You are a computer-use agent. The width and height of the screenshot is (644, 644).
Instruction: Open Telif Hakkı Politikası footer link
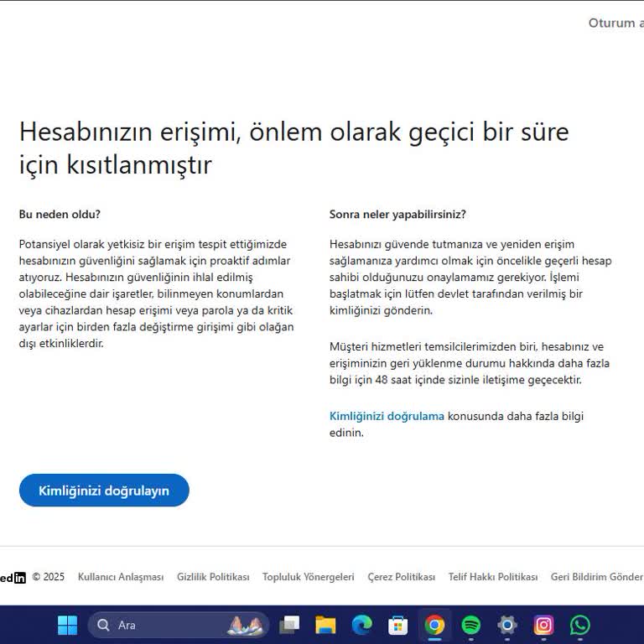493,577
